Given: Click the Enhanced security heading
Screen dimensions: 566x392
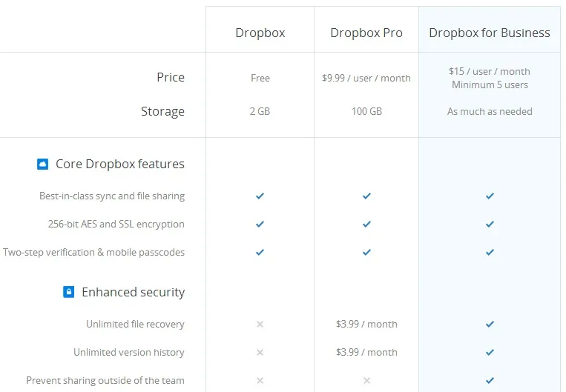Looking at the screenshot, I should pyautogui.click(x=134, y=292).
